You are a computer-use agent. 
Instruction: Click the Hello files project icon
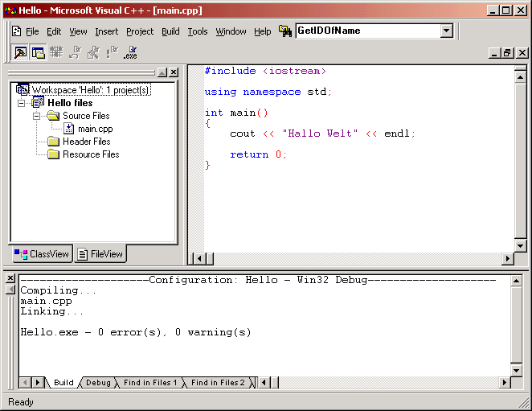pos(38,103)
